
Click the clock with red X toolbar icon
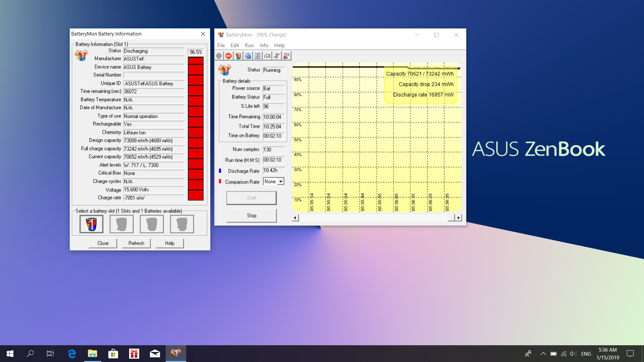click(x=286, y=56)
